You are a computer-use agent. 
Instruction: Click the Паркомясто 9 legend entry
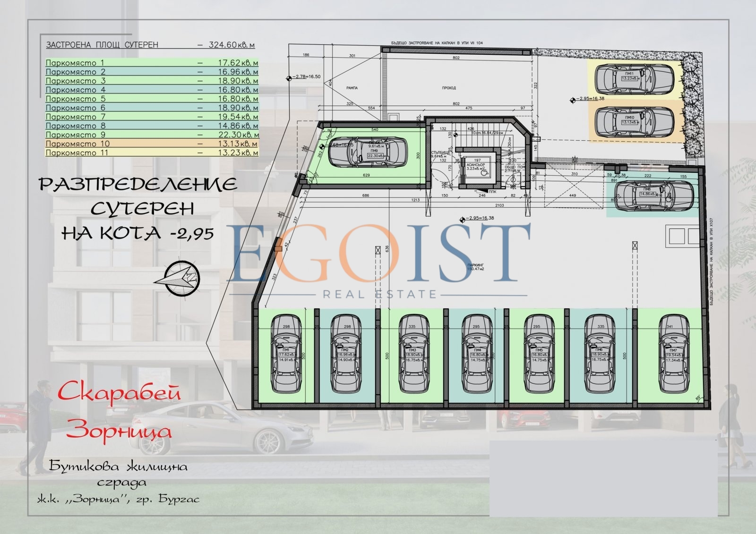click(152, 135)
